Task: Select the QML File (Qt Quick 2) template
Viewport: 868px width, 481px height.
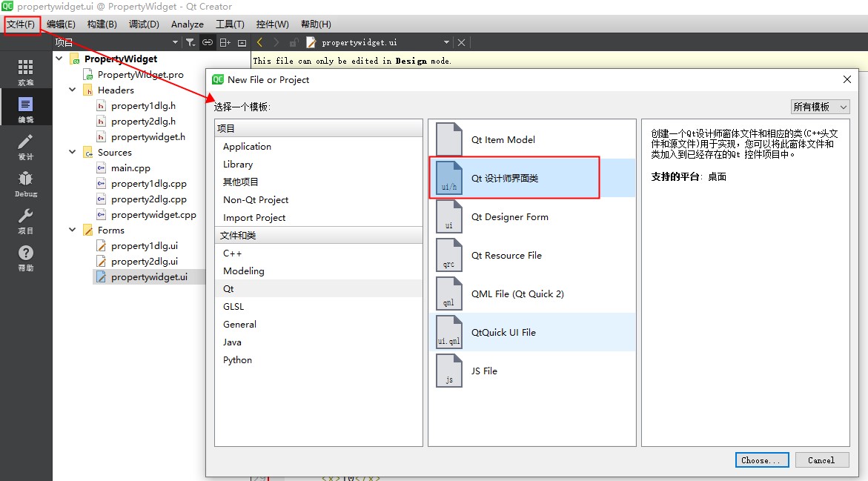Action: [x=532, y=293]
